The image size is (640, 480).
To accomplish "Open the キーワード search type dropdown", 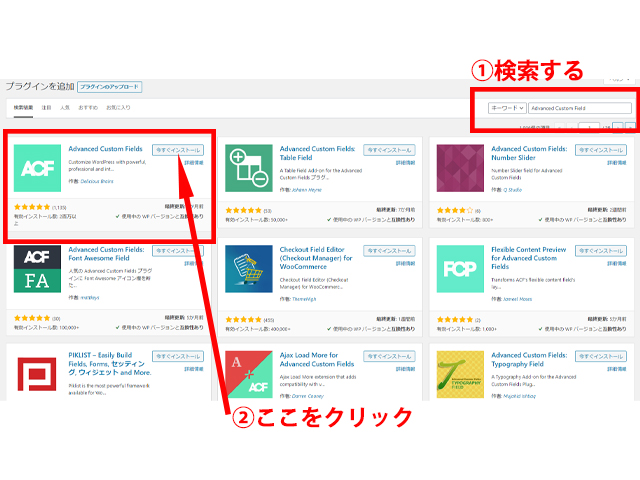I will [x=507, y=108].
